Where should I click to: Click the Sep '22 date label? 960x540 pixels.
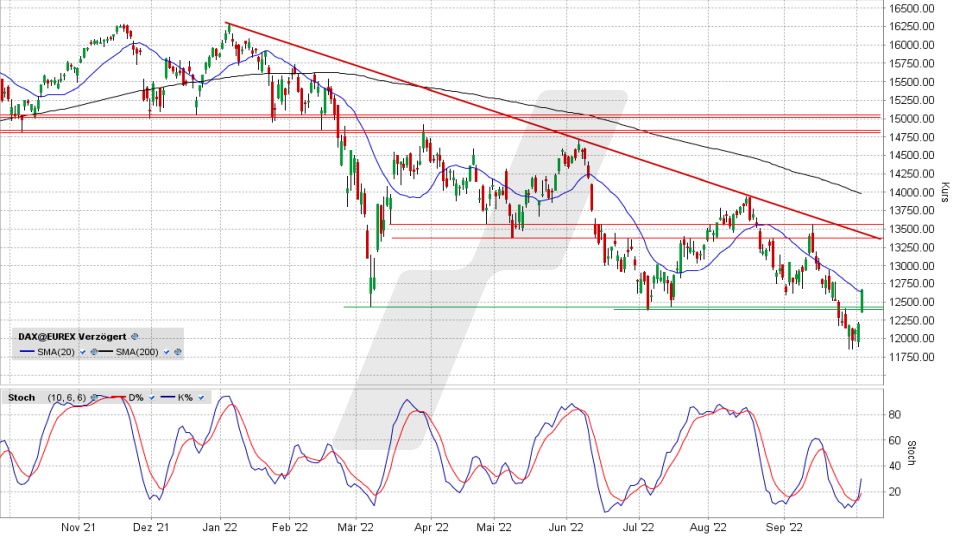784,527
